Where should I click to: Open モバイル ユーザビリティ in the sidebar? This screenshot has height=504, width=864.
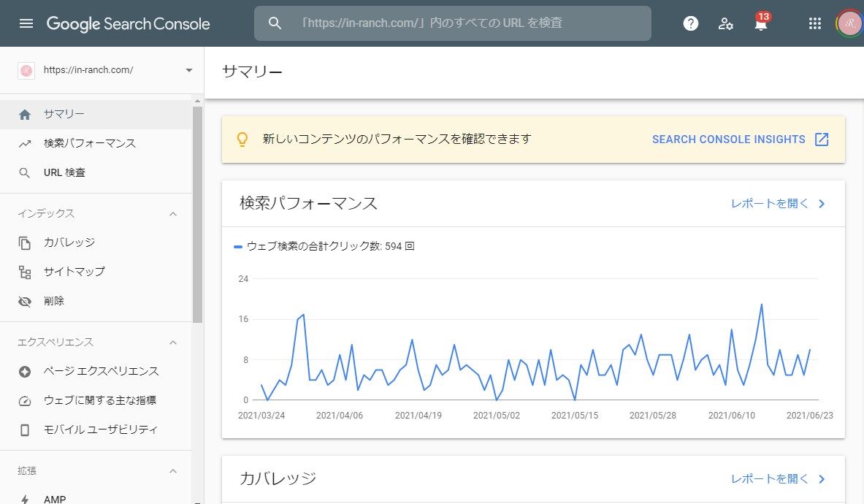pos(96,430)
